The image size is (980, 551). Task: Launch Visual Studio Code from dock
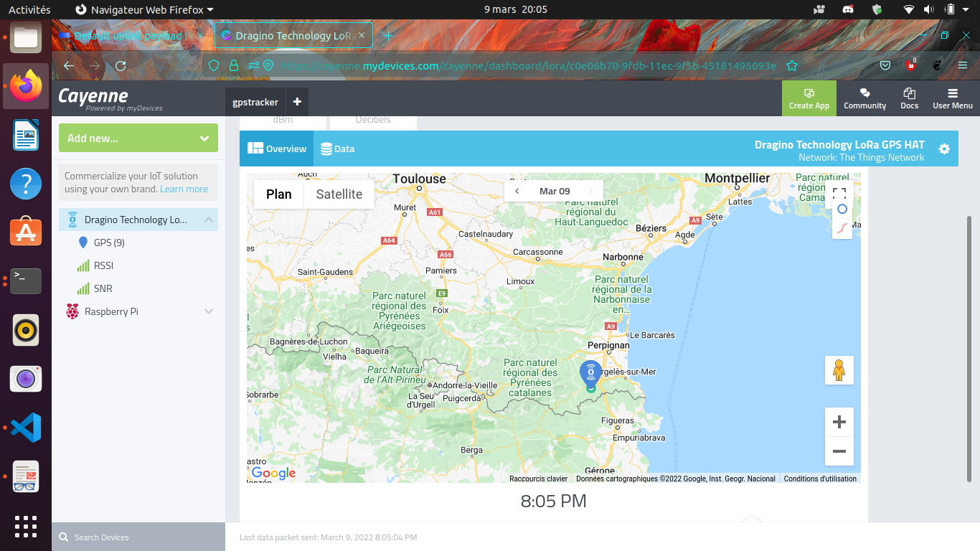[x=26, y=428]
